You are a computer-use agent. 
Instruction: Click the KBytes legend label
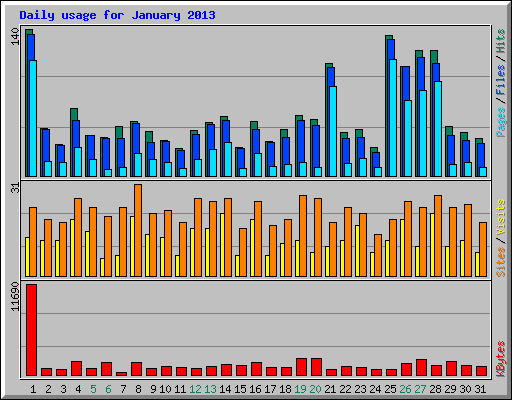pyautogui.click(x=501, y=359)
